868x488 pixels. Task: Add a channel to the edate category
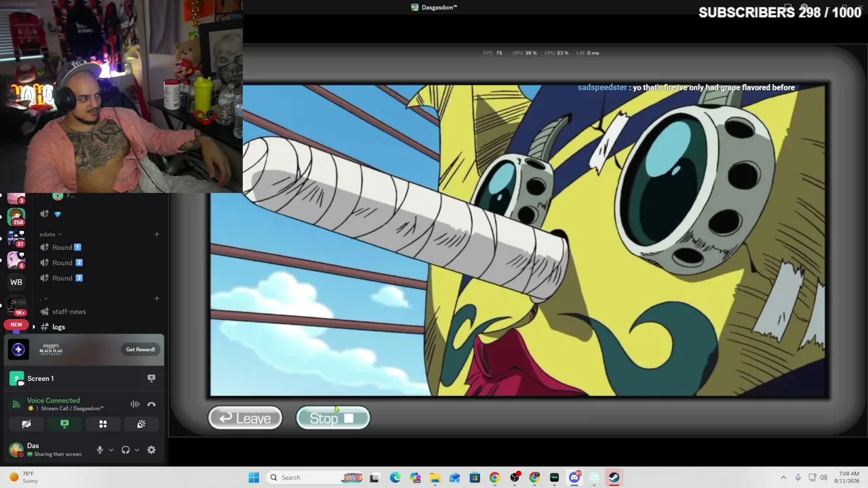(157, 235)
